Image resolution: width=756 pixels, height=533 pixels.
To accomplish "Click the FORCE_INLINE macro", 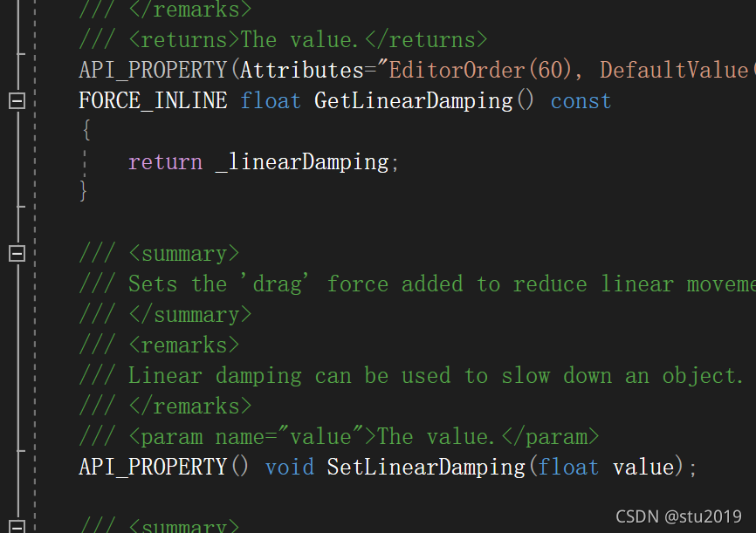I will coord(153,101).
